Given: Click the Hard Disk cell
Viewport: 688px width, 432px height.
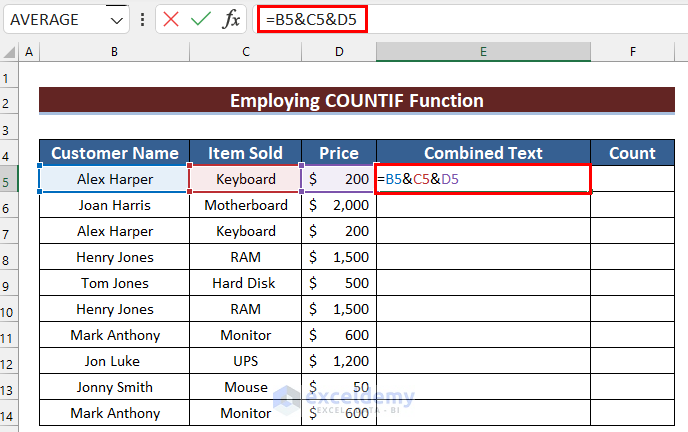Looking at the screenshot, I should click(245, 283).
